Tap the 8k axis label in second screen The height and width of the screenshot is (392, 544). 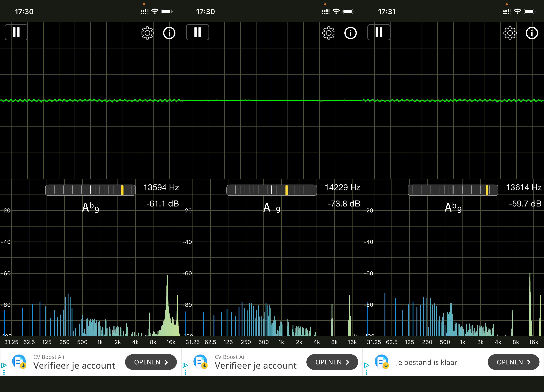[x=335, y=342]
